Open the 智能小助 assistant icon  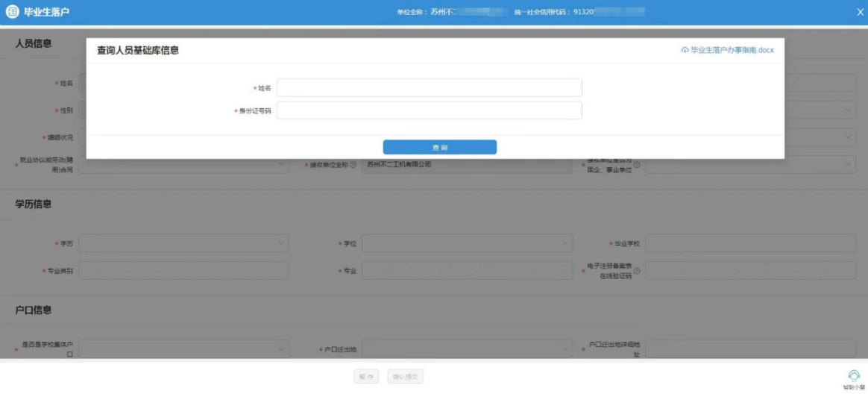[854, 375]
